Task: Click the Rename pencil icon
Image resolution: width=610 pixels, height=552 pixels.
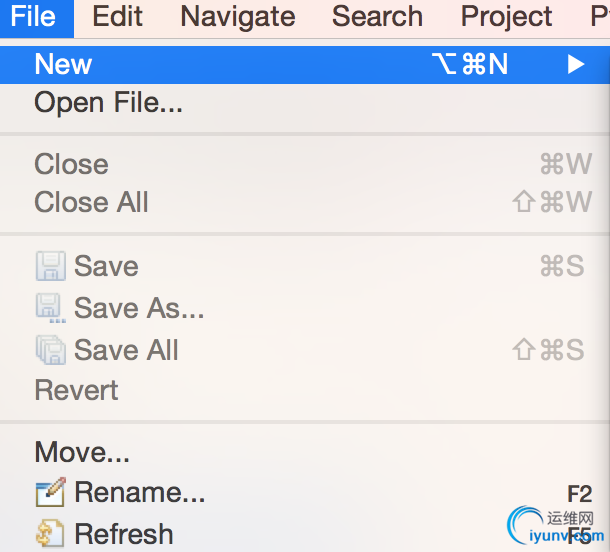Action: point(51,492)
